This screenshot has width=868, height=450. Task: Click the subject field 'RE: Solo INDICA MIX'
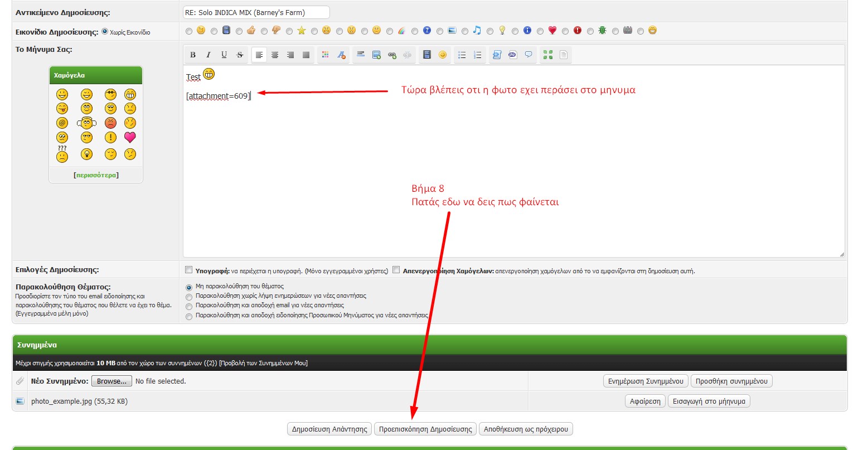click(x=256, y=12)
